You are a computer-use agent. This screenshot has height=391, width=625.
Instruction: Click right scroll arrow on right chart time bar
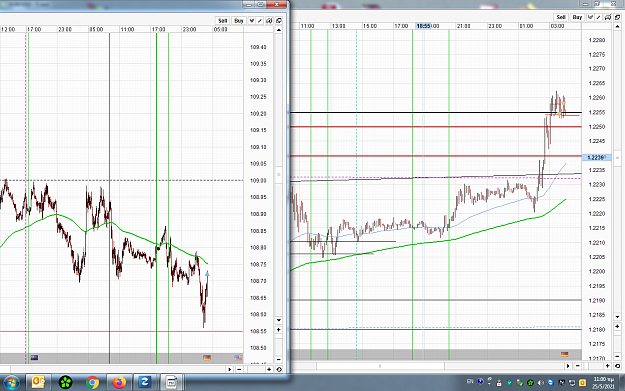568,365
